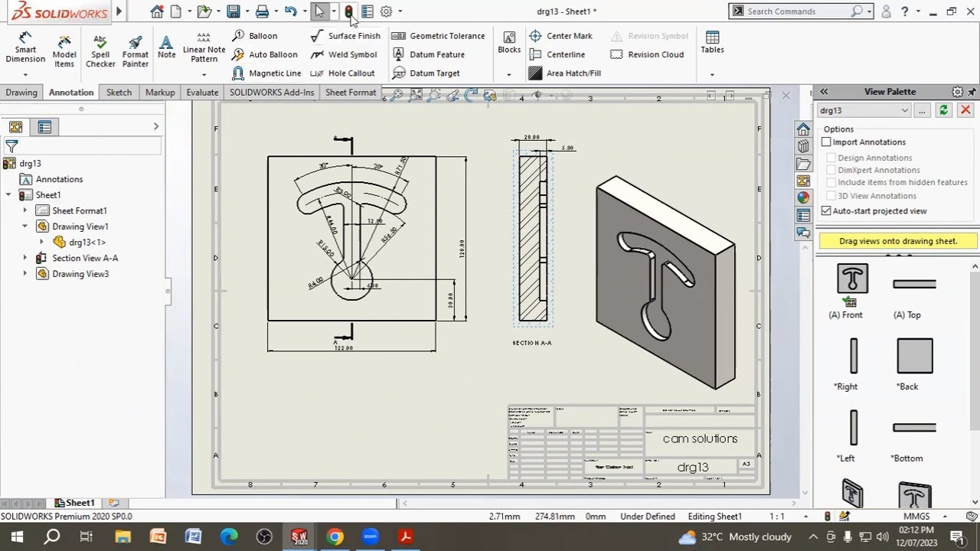Apply Auto Balloon to the view
This screenshot has width=980, height=551.
(264, 54)
